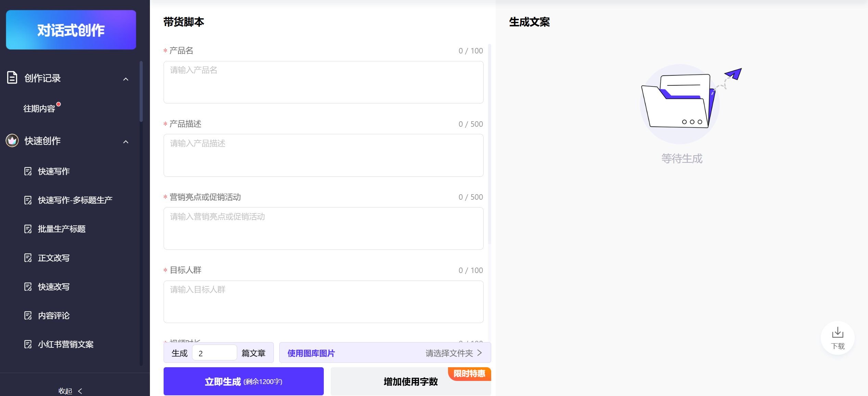Click the 对话式创作 banner button
The image size is (868, 396).
coord(71,30)
